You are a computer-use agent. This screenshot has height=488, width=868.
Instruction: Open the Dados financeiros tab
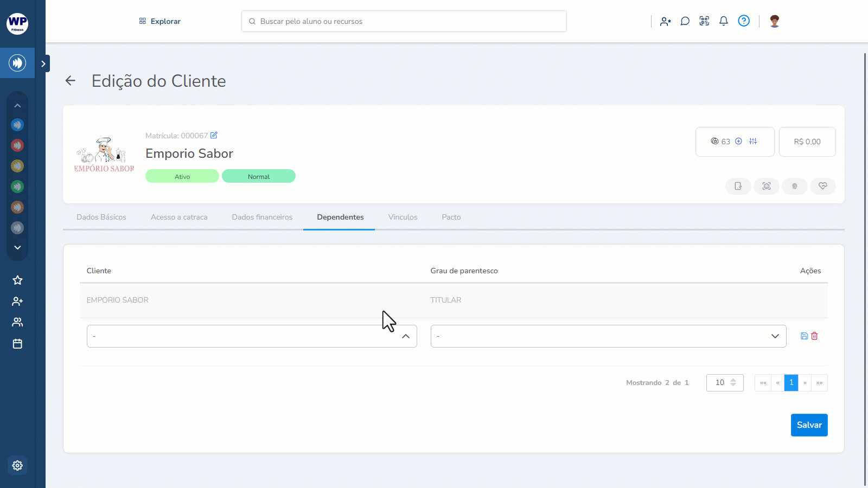[x=262, y=217]
